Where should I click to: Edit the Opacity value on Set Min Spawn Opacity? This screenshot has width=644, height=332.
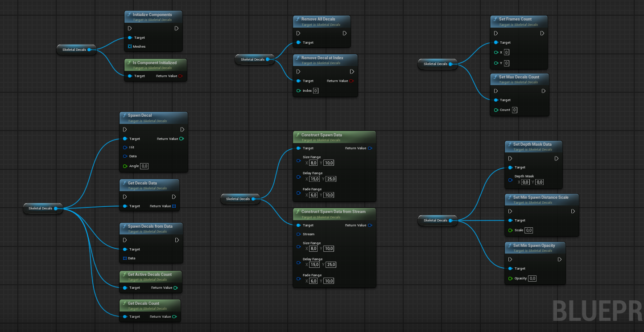coord(533,279)
